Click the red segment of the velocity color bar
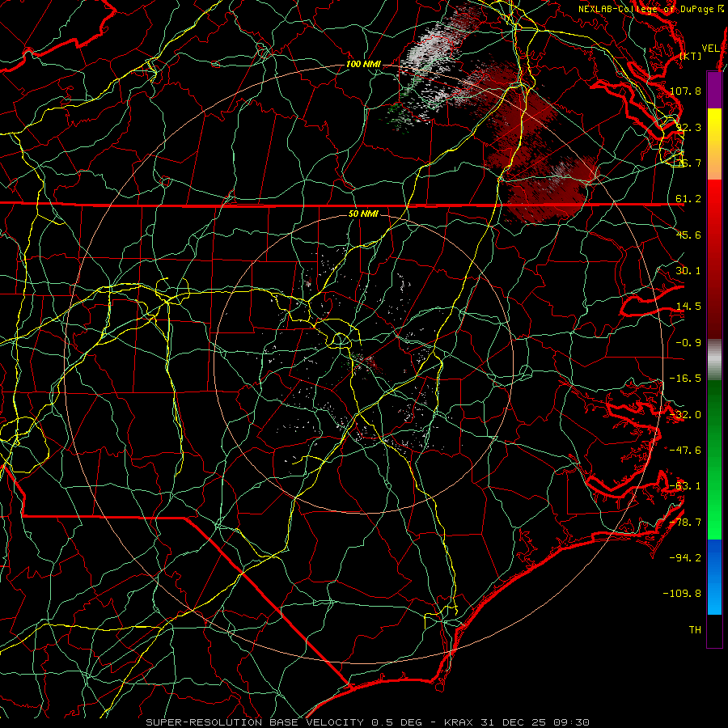Viewport: 728px width, 728px height. (x=714, y=259)
